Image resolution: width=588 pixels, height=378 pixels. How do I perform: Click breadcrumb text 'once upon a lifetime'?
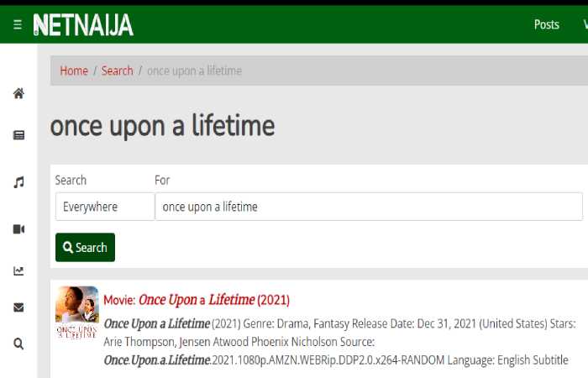194,71
